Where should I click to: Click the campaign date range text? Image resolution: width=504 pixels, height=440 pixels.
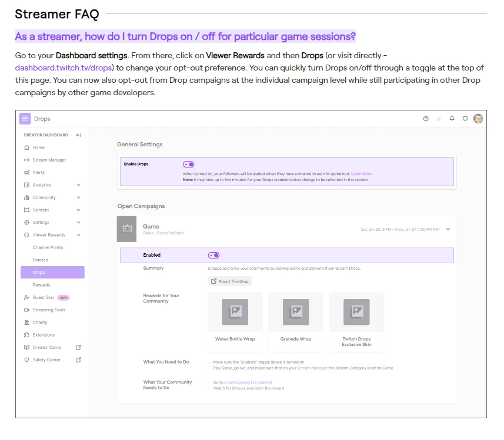(x=400, y=229)
